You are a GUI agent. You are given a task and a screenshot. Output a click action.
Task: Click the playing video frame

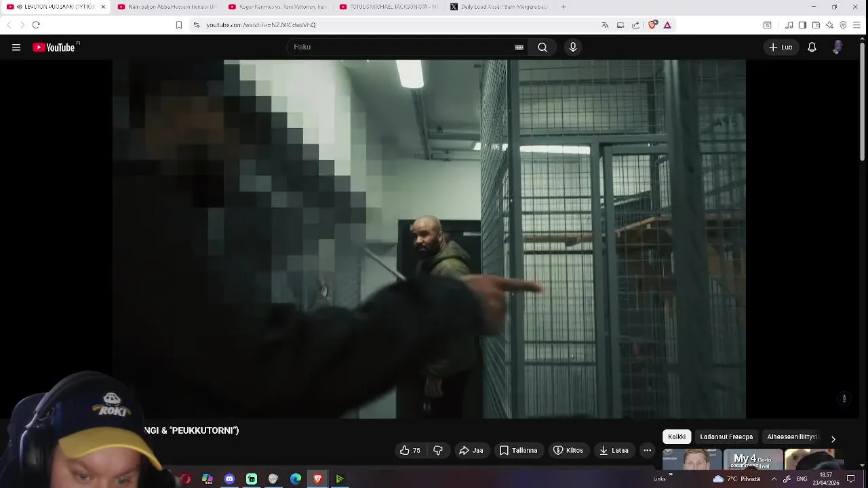click(429, 239)
